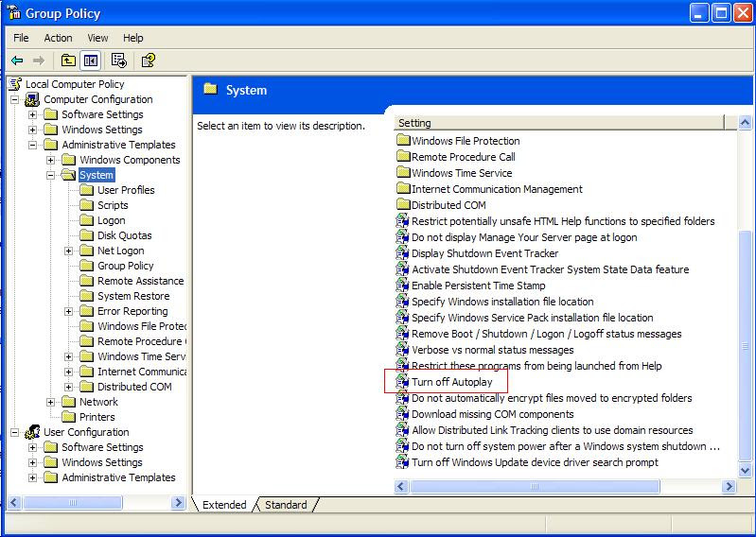Screen dimensions: 756x537
Task: Select 'Specify Windows installation file location' setting
Action: tap(502, 302)
